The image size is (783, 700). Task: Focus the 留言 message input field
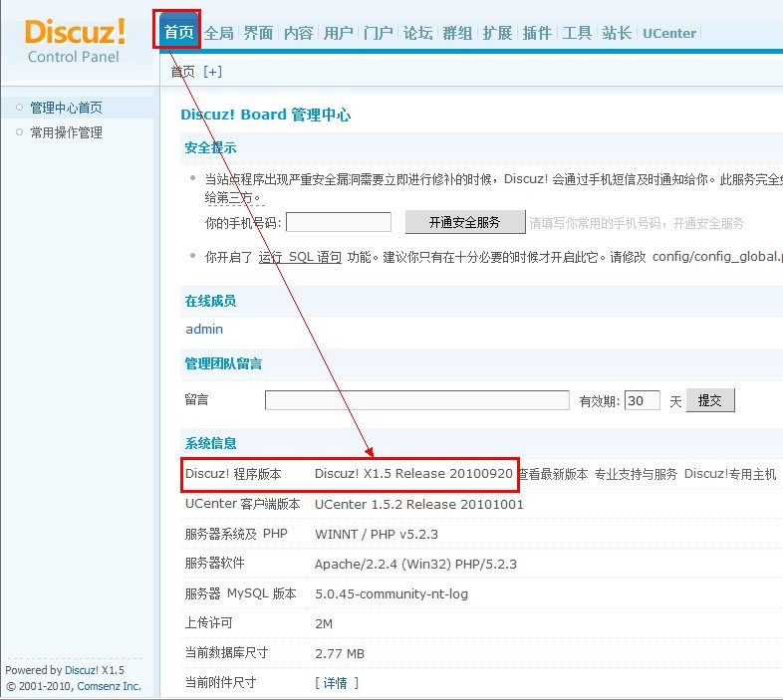[417, 400]
